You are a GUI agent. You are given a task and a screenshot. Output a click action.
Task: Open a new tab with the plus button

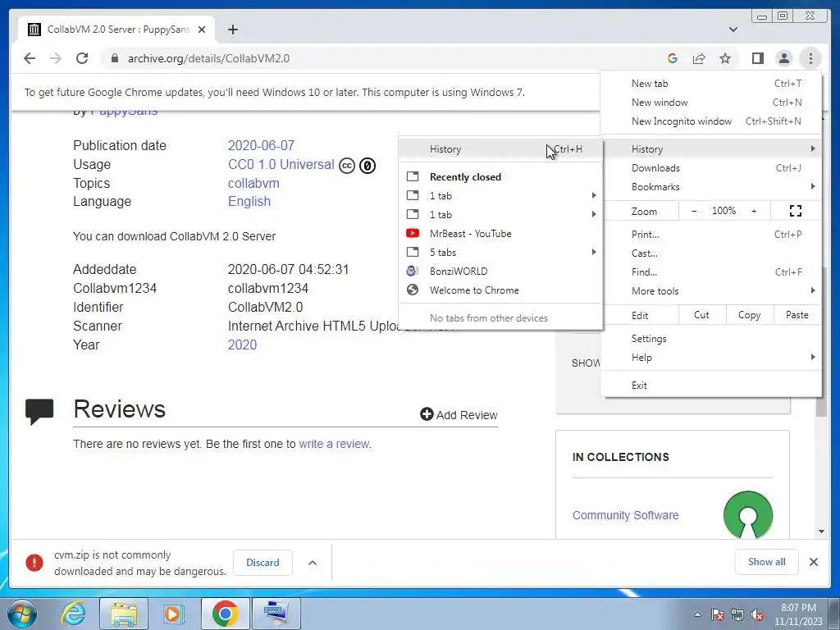(x=232, y=30)
